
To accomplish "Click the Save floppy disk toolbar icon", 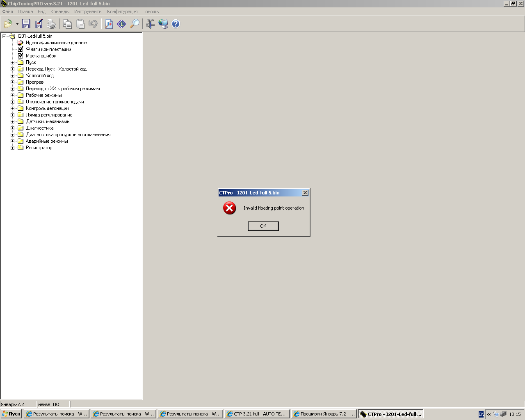I will tap(26, 24).
